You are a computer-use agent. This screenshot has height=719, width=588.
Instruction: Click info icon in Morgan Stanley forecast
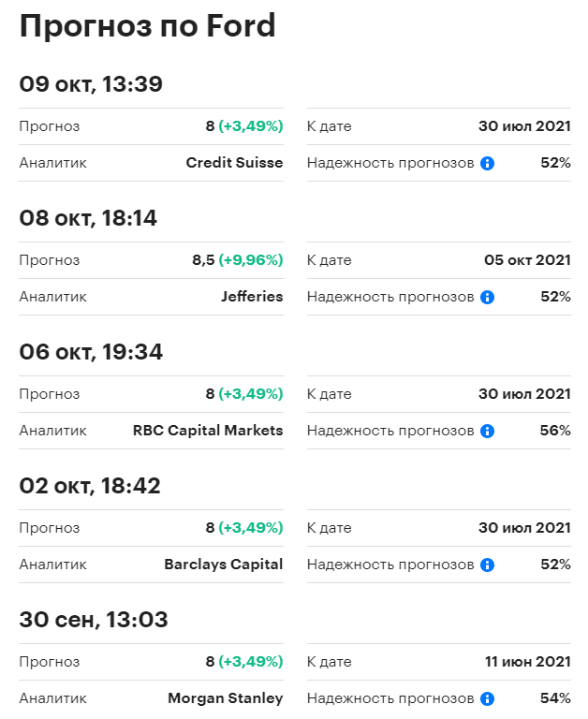487,698
